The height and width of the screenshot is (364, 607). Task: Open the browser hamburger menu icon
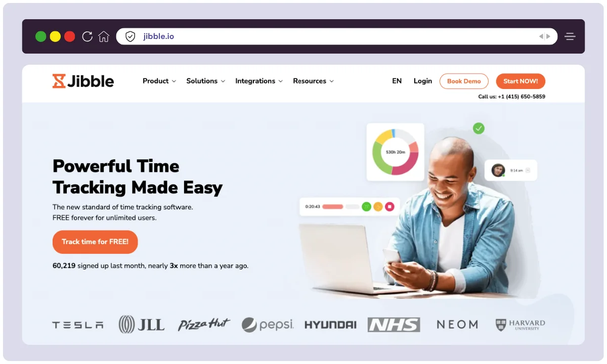(570, 36)
